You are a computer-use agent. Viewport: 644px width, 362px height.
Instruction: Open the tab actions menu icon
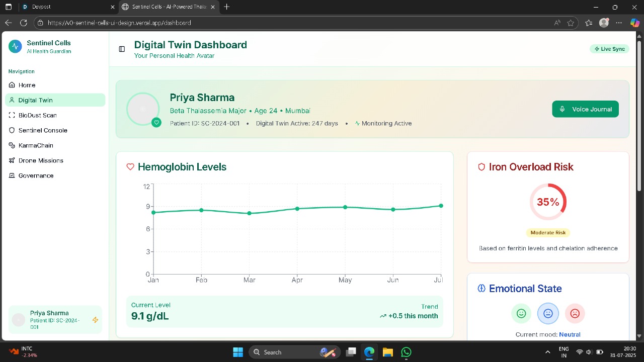8,7
